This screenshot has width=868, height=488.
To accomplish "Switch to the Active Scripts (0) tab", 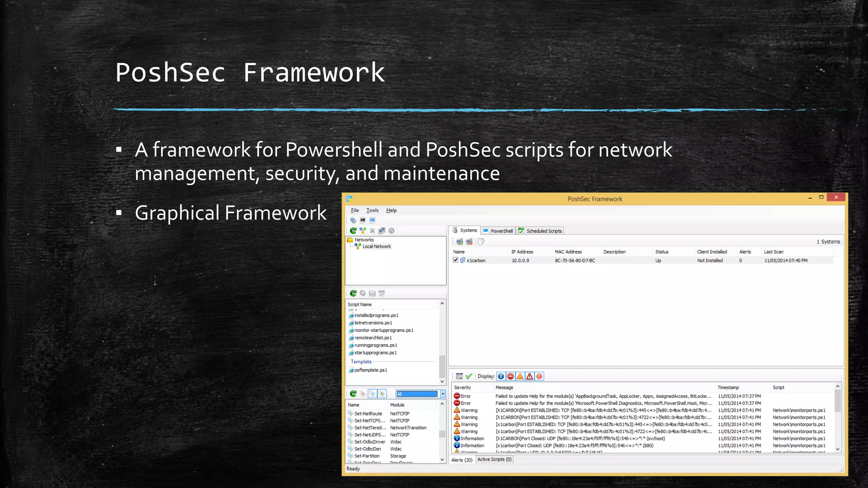I will coord(494,459).
